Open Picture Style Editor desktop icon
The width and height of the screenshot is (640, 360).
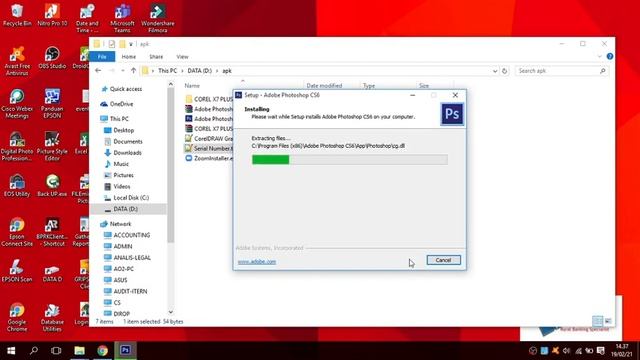pos(52,147)
